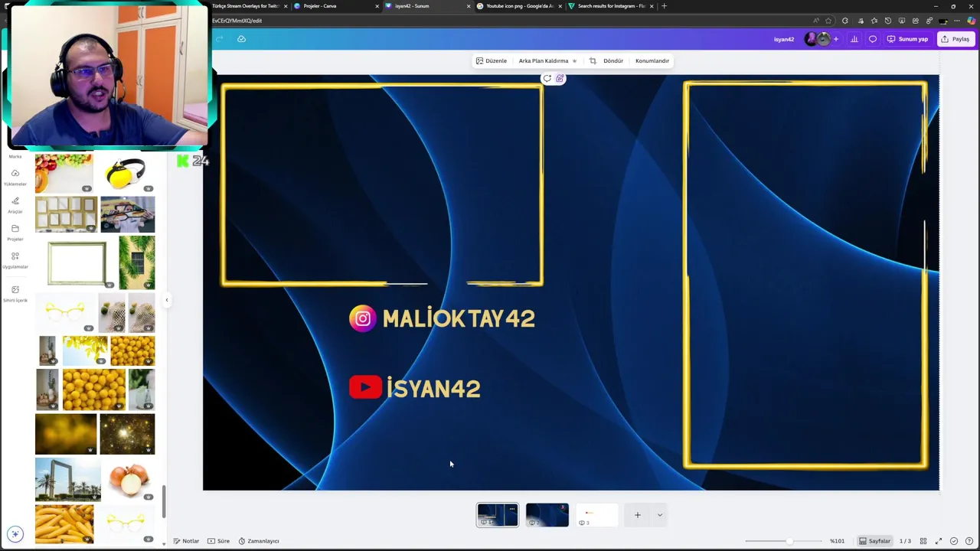Switch to Youtube icon png tab
980x551 pixels.
tap(520, 6)
